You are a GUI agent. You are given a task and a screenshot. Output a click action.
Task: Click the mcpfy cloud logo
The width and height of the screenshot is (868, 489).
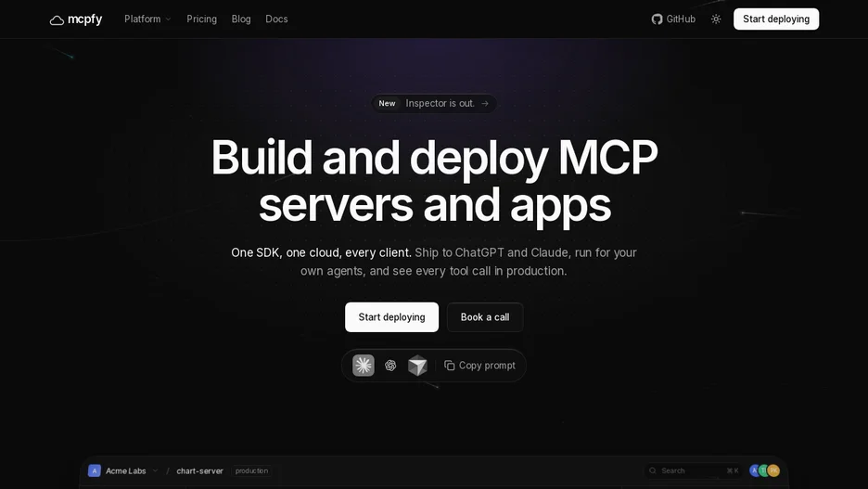76,19
